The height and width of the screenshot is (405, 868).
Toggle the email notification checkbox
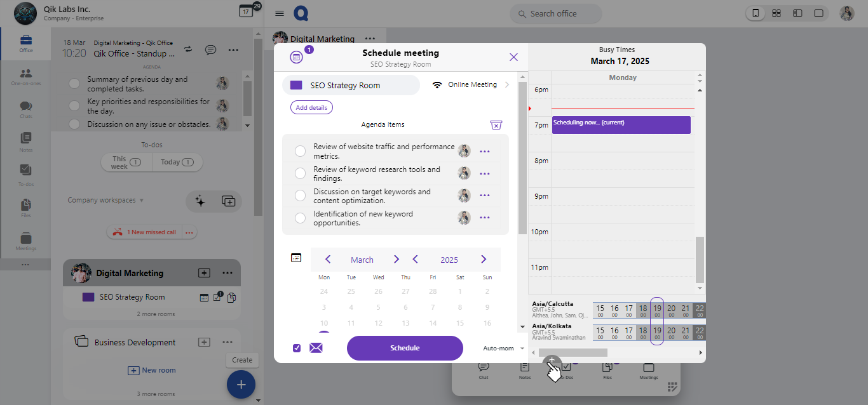[297, 348]
